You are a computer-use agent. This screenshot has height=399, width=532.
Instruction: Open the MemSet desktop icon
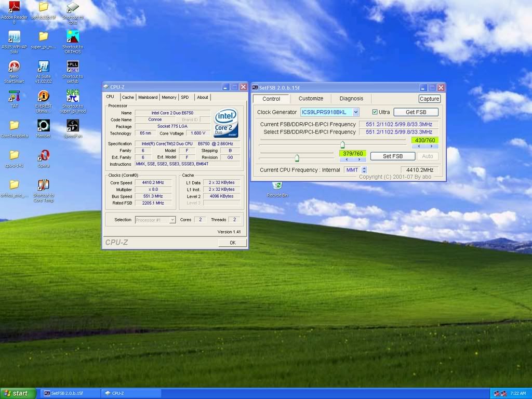click(44, 126)
